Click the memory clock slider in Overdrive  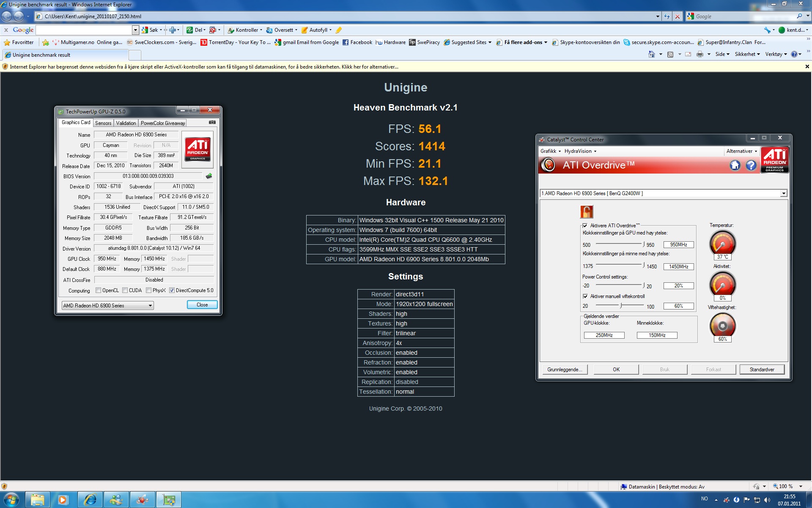click(x=620, y=265)
